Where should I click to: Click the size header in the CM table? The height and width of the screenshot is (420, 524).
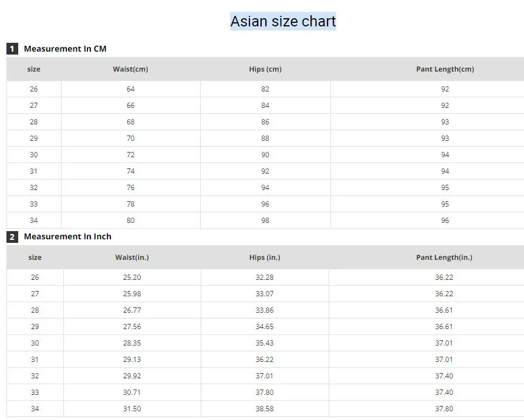click(x=34, y=69)
